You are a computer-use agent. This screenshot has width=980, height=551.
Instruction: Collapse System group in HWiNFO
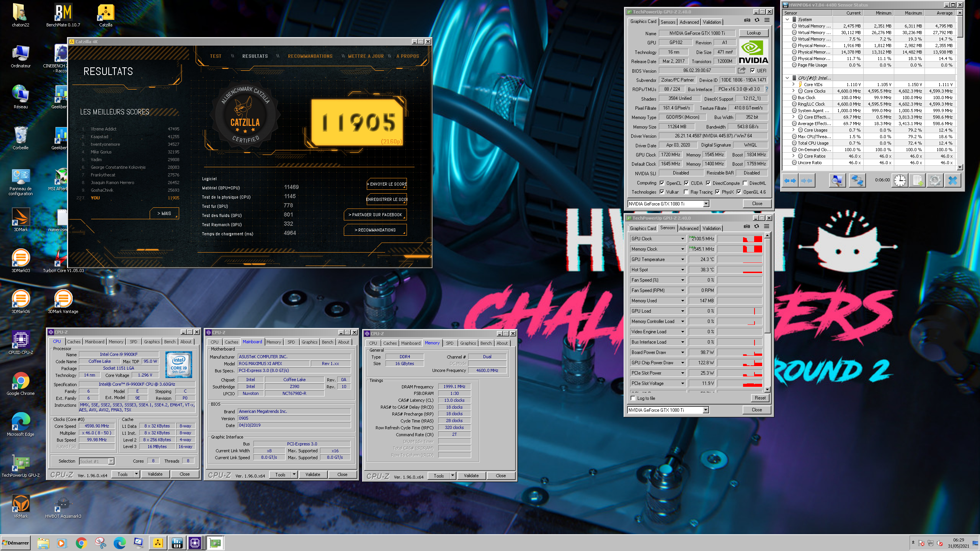pyautogui.click(x=787, y=20)
